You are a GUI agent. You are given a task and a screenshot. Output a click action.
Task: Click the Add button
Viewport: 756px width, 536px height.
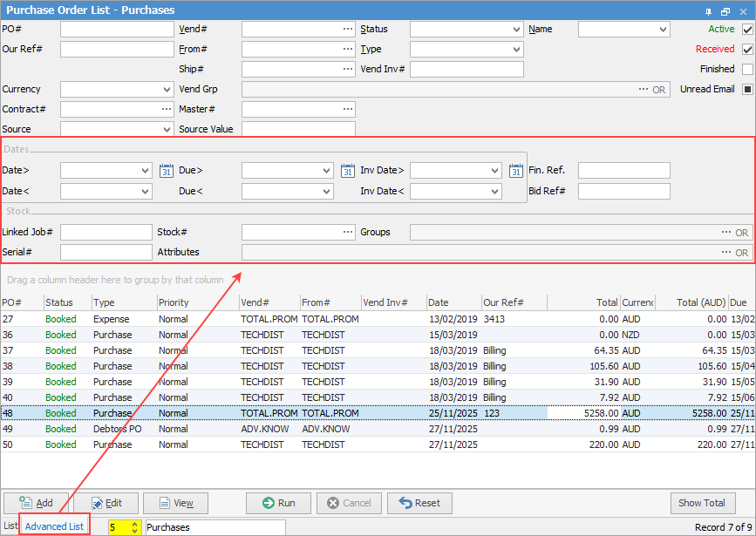point(36,503)
